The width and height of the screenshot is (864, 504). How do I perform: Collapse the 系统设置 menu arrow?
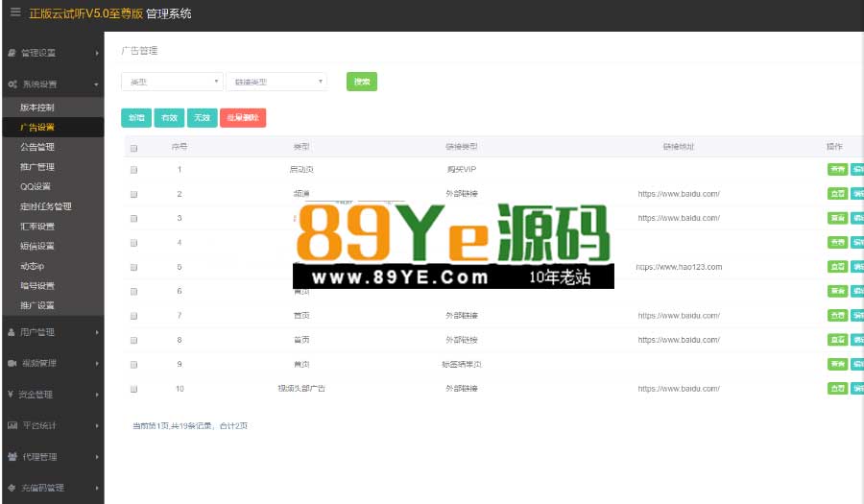point(96,84)
